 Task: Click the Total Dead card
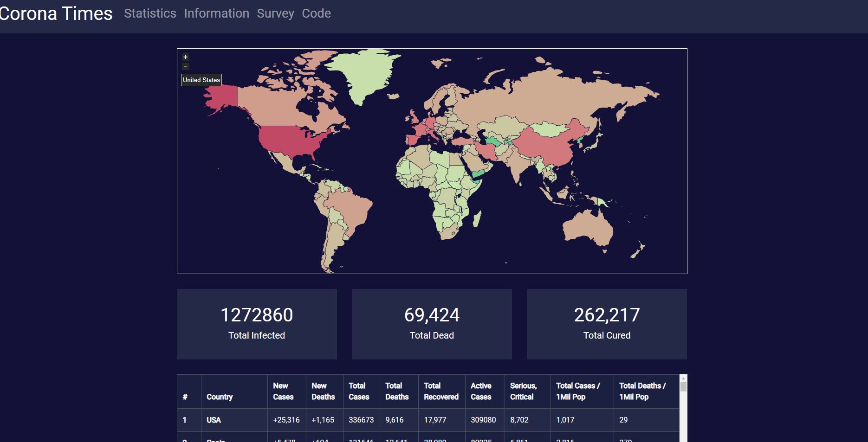click(x=432, y=324)
